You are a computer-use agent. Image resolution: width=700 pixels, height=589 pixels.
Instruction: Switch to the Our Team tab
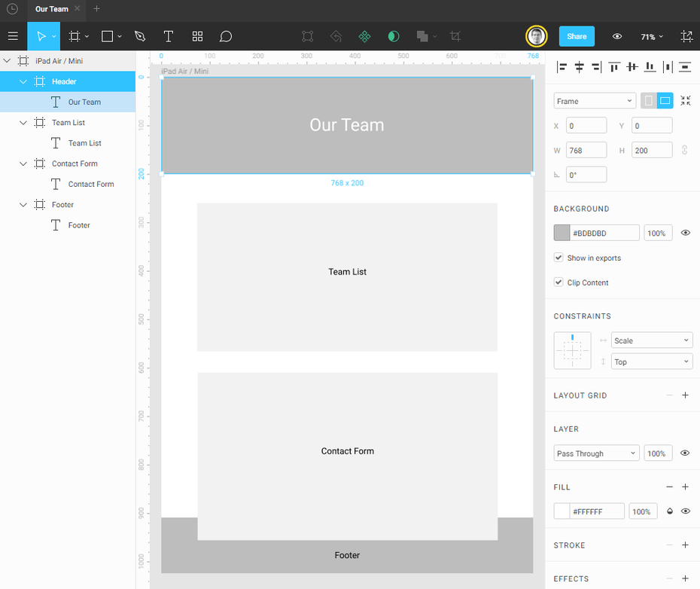tap(52, 9)
